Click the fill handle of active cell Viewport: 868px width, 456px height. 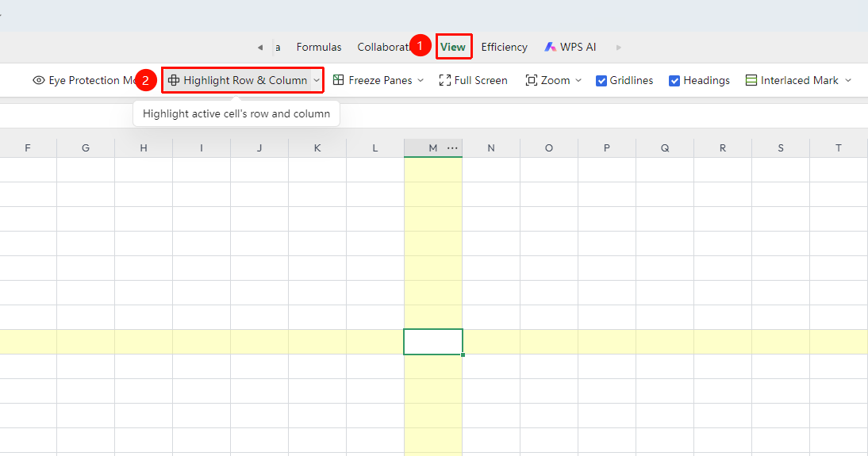(x=463, y=354)
